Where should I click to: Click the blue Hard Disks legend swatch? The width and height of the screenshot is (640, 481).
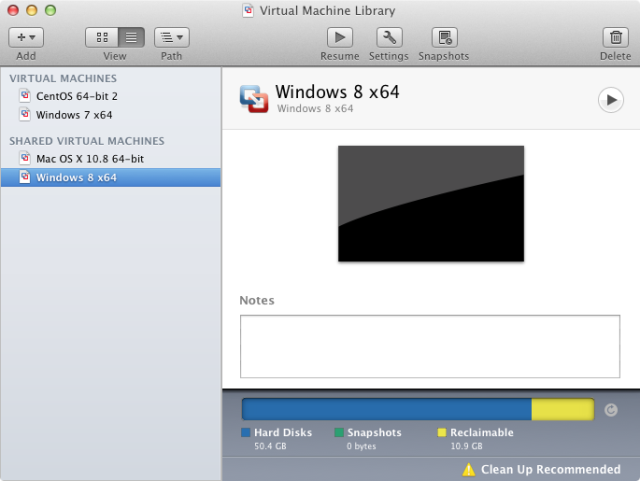click(246, 432)
